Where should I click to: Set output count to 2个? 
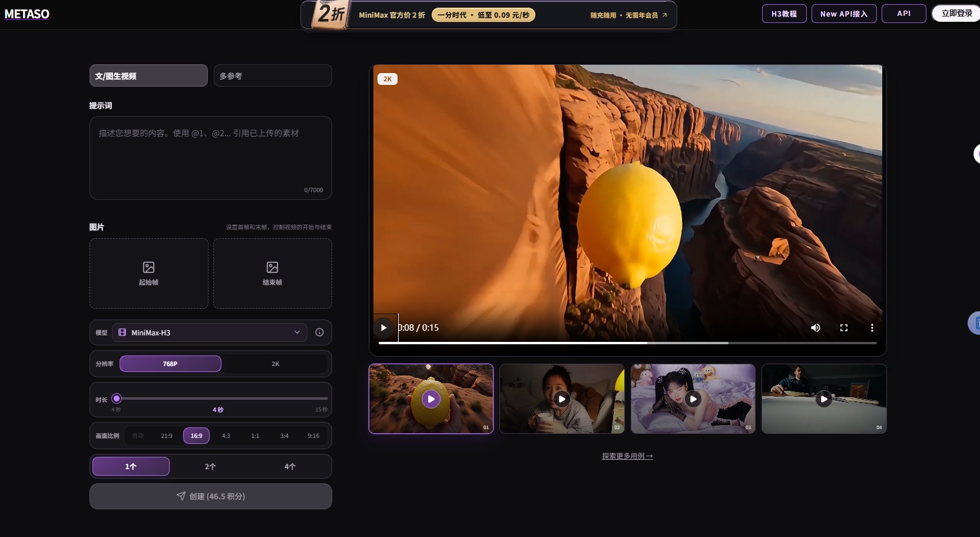pyautogui.click(x=210, y=466)
